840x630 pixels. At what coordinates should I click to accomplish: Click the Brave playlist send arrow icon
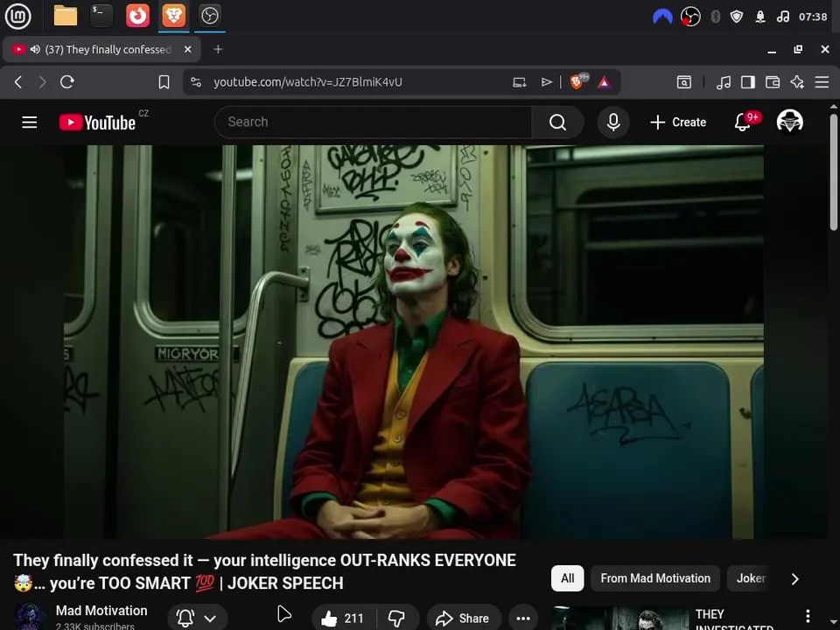click(546, 82)
